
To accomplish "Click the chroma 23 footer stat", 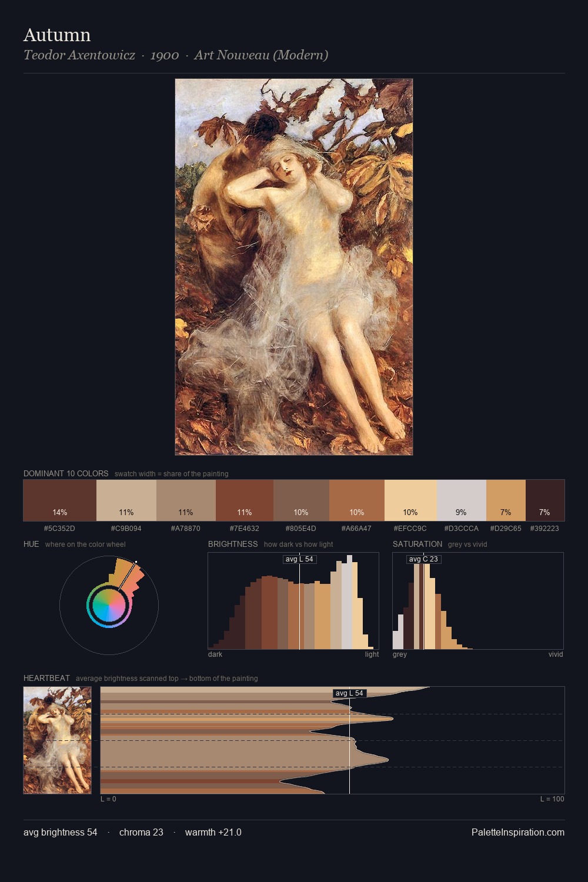I will tap(141, 832).
